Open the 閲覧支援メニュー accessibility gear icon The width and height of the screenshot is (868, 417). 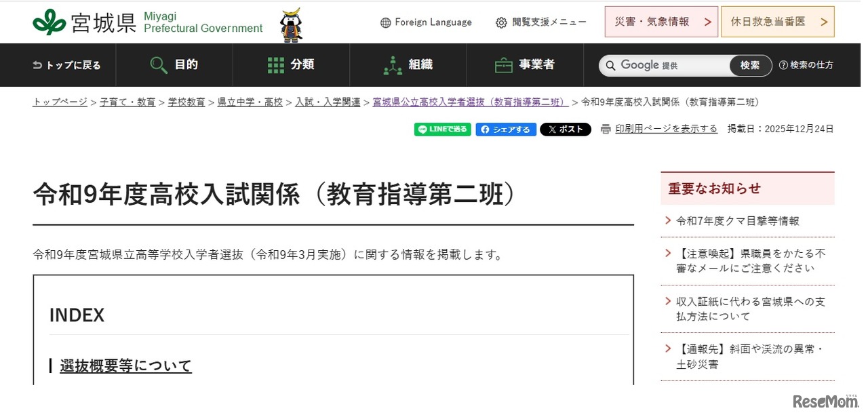tap(500, 22)
